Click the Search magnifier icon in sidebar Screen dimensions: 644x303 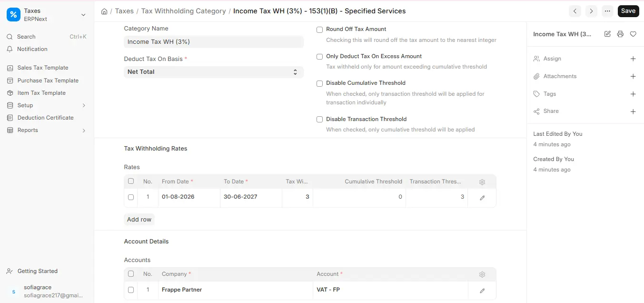pyautogui.click(x=10, y=37)
